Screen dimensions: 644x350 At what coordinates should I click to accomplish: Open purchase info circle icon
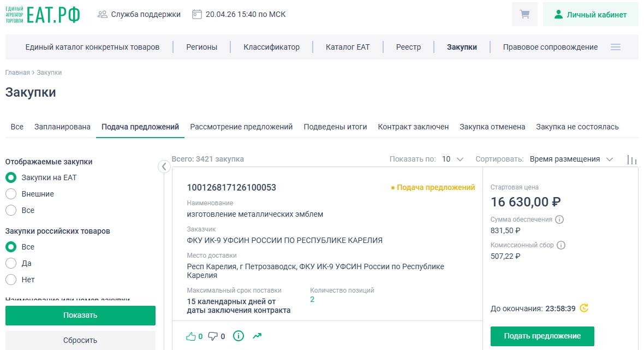point(238,336)
